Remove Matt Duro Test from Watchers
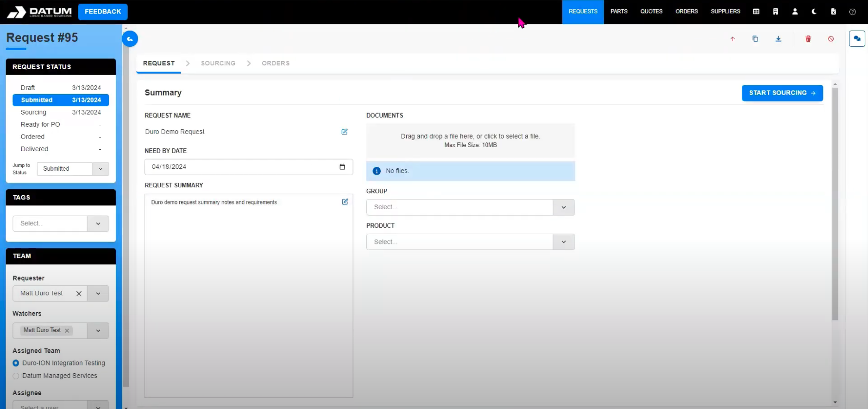This screenshot has width=868, height=409. [67, 331]
